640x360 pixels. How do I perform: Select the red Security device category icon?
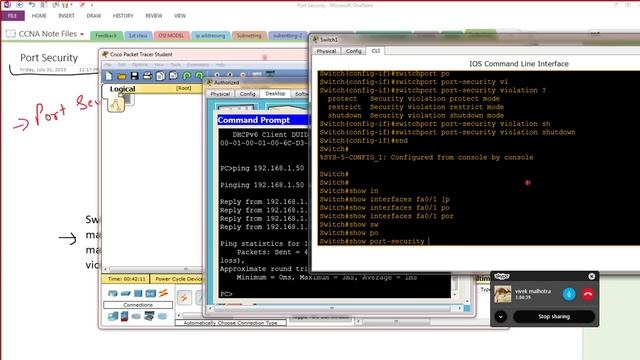(124, 316)
